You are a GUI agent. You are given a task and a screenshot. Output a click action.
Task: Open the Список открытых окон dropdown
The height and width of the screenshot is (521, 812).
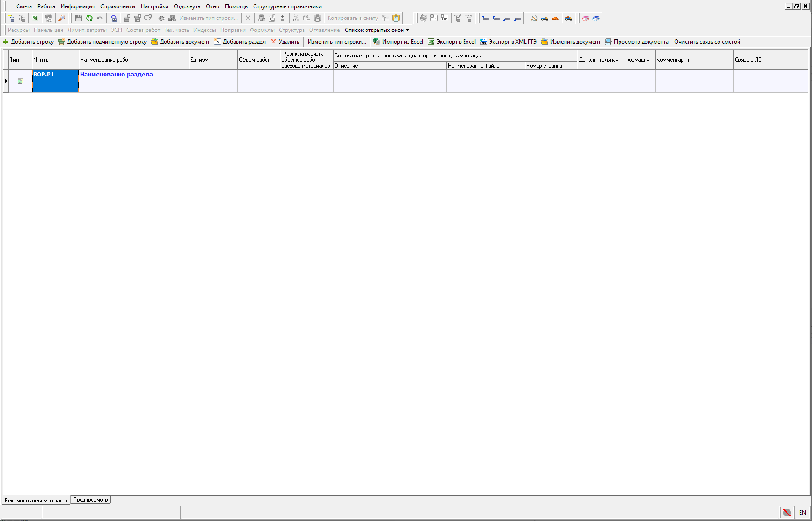click(377, 30)
